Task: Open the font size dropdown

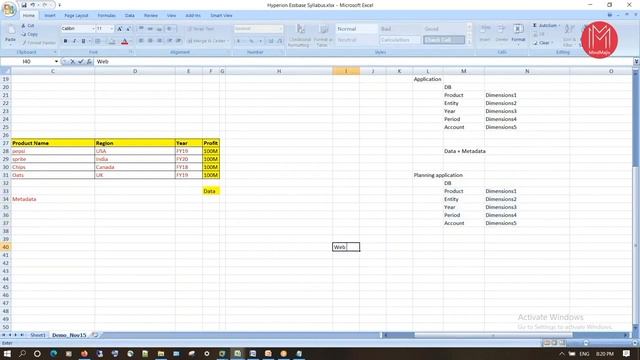Action: click(x=111, y=29)
